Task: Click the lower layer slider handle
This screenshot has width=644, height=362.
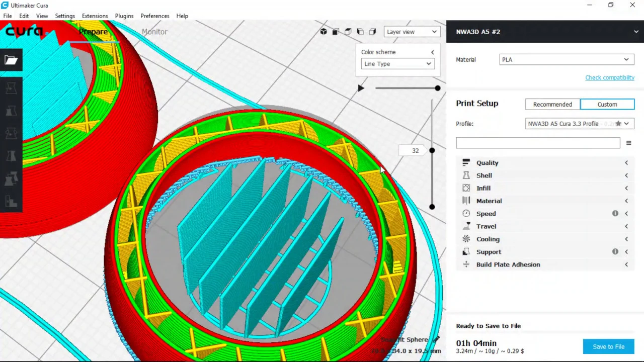Action: coord(432,207)
